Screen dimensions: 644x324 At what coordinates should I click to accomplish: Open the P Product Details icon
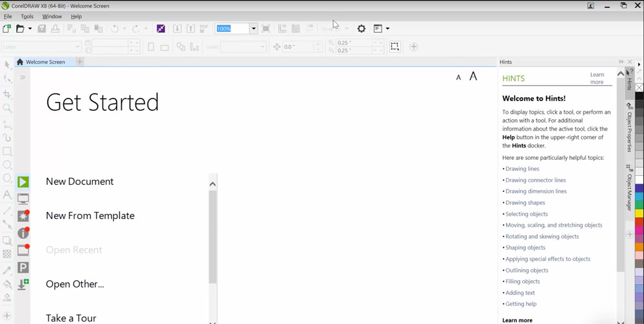coord(23,268)
